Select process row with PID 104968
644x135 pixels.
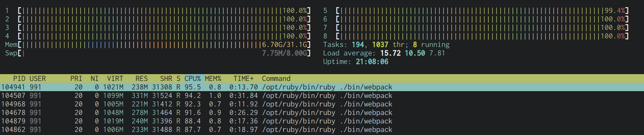(322, 104)
